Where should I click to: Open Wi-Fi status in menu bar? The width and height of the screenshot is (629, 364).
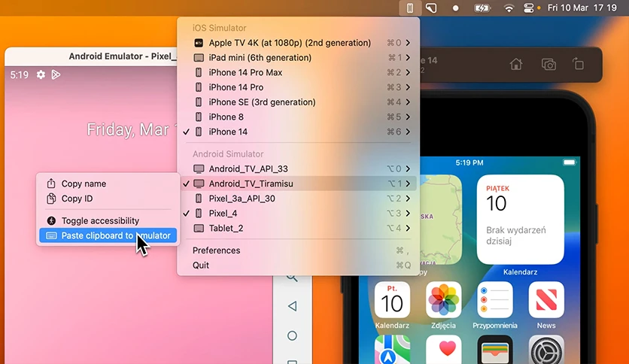coord(509,8)
